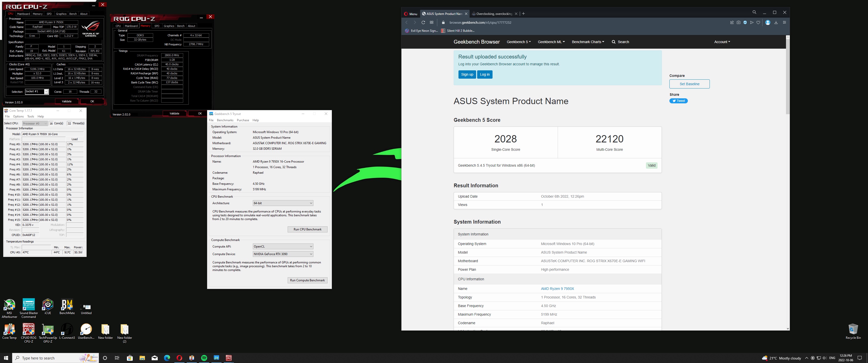Send page via Opera's My Flow icon
Viewport: 868px width, 363px height.
tap(752, 22)
